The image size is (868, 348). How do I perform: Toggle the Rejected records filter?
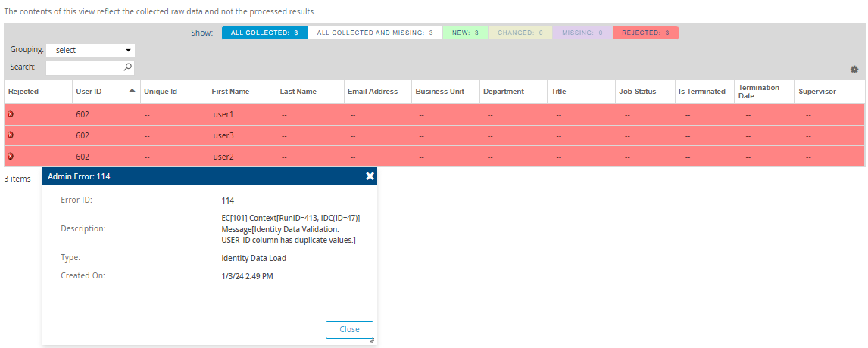(645, 33)
